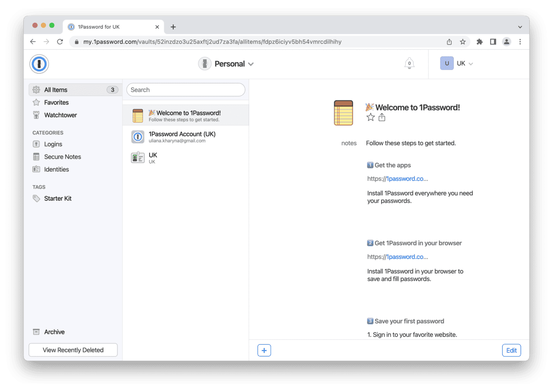Viewport: 553px width, 392px height.
Task: Click the 'notes' field label
Action: tap(349, 143)
